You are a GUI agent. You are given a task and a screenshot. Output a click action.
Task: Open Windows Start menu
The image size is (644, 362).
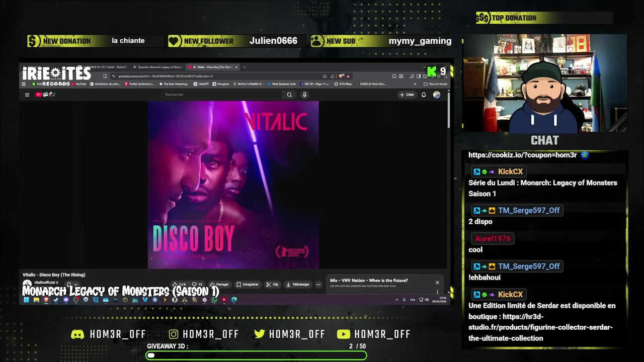26,300
